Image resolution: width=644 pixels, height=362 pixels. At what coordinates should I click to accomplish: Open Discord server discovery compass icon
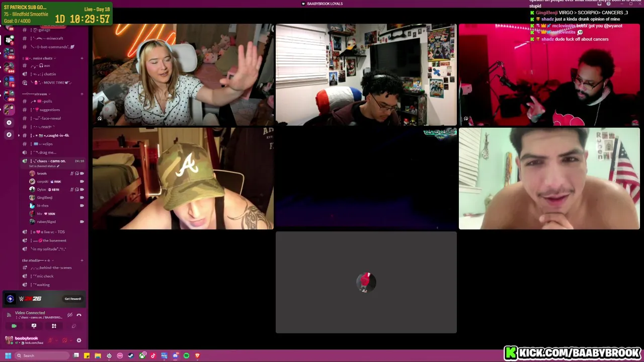9,135
